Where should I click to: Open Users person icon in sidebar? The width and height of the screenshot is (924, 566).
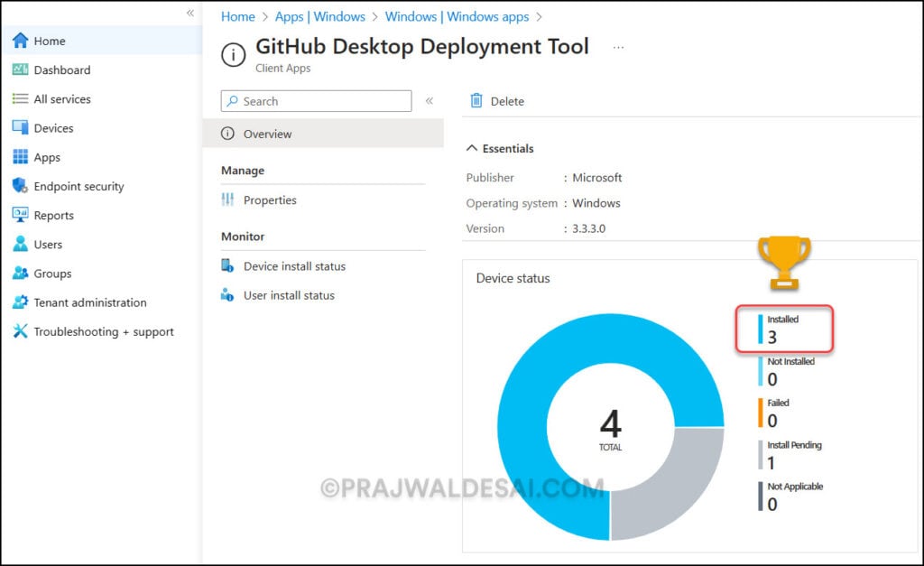20,244
